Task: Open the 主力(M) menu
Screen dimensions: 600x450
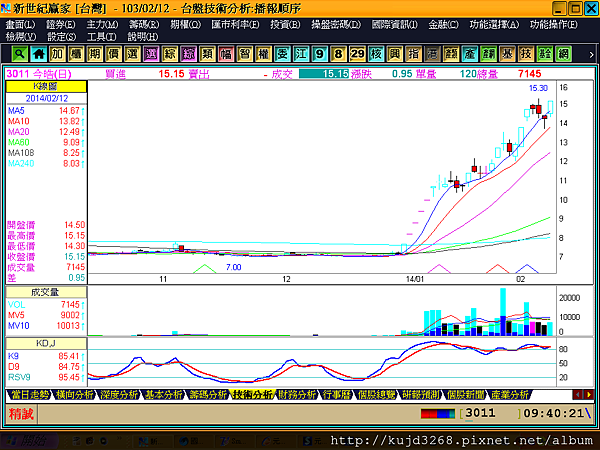Action: click(102, 25)
